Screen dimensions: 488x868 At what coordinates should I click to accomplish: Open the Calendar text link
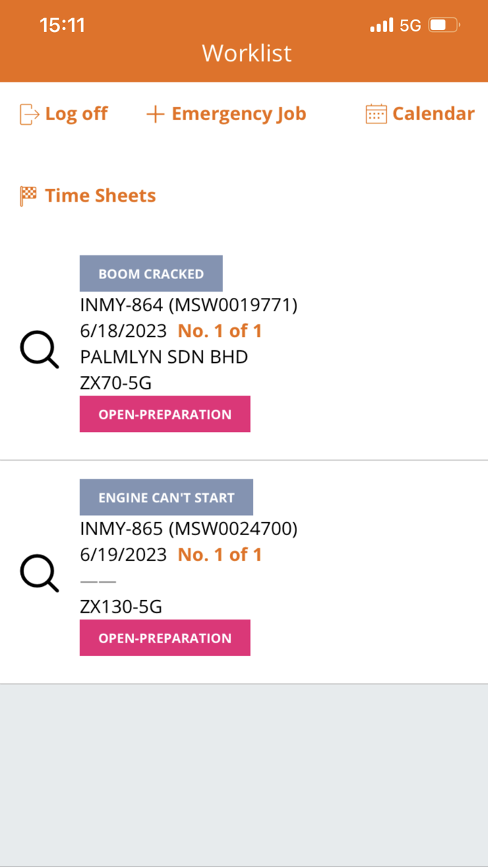tap(434, 114)
